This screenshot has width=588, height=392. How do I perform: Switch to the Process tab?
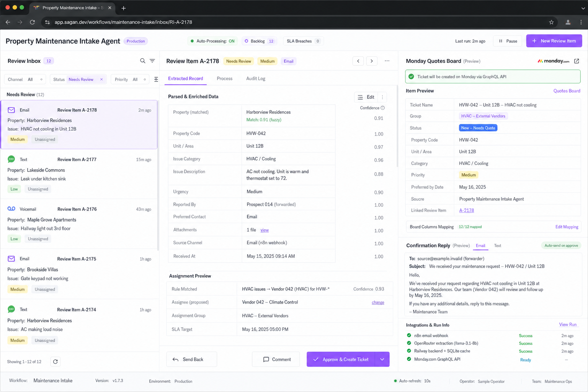coord(225,78)
